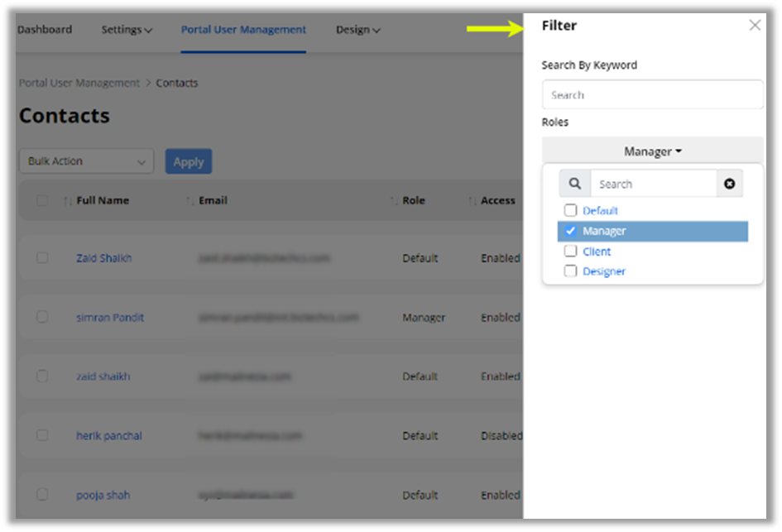This screenshot has height=532, width=782.
Task: Click sort arrows icon beside Full Name
Action: [68, 201]
